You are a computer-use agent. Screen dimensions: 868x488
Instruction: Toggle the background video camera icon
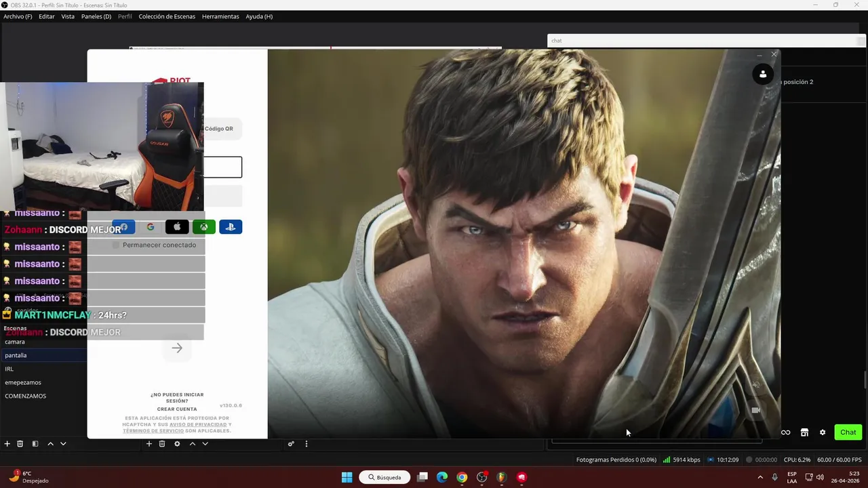(x=755, y=410)
